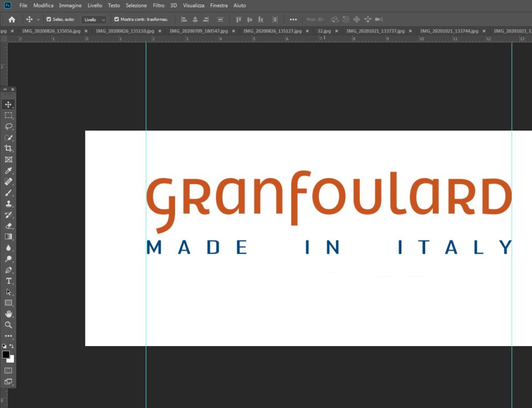The width and height of the screenshot is (532, 408).
Task: Select the Pen tool
Action: [8, 270]
